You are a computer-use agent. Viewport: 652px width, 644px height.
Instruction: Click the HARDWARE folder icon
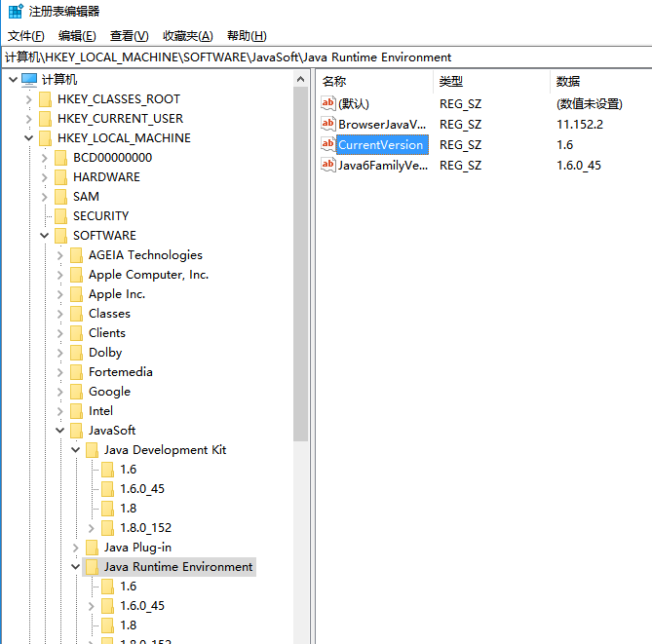point(60,177)
